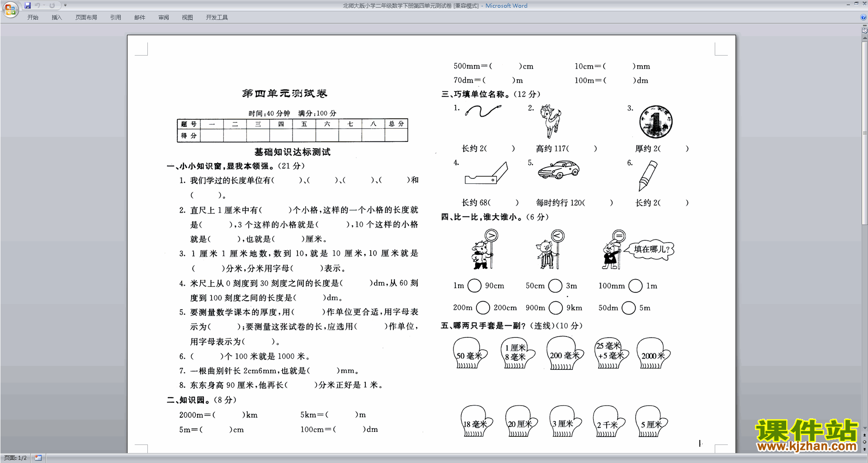Click section heading 四、比一比,谁大谁小

pyautogui.click(x=495, y=217)
